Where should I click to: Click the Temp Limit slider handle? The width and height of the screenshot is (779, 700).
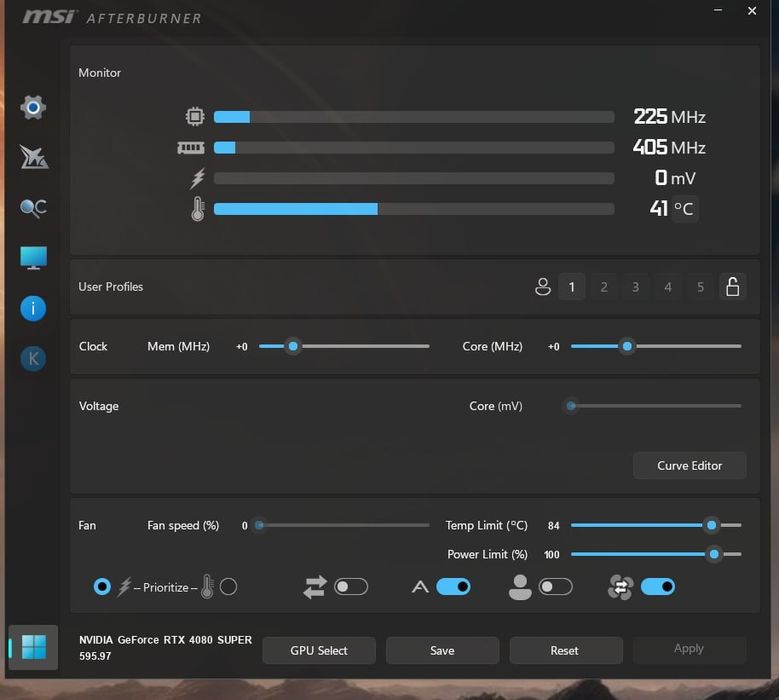click(711, 525)
